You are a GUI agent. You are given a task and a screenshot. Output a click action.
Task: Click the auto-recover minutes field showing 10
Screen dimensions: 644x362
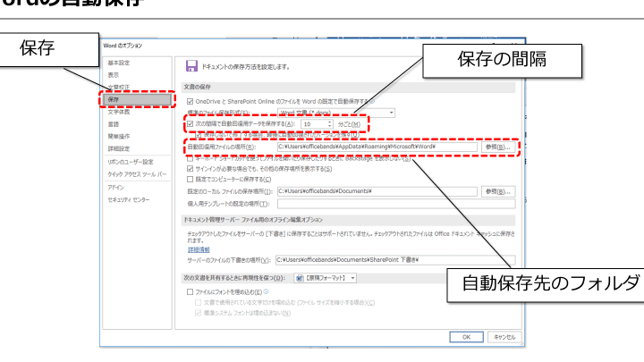[x=314, y=124]
